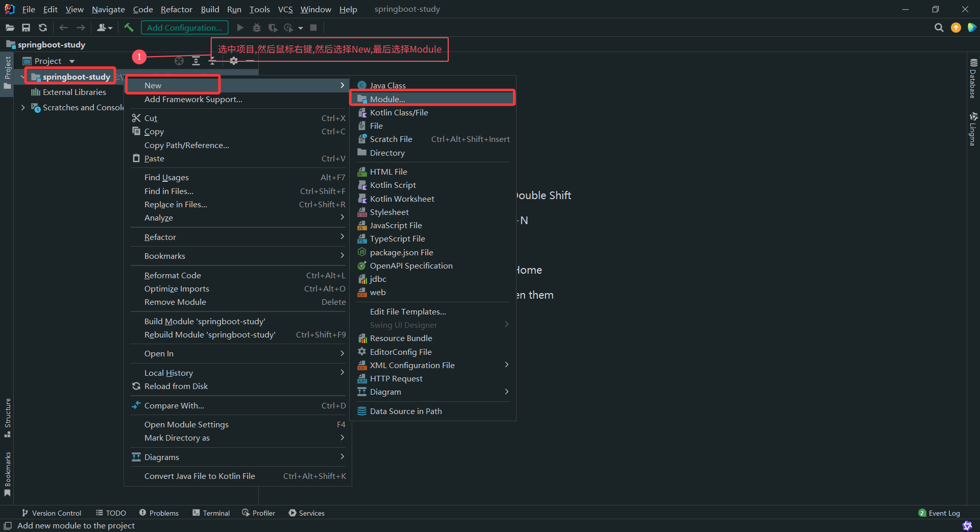The width and height of the screenshot is (980, 532).
Task: Click the Build Project hammer icon
Action: click(129, 28)
